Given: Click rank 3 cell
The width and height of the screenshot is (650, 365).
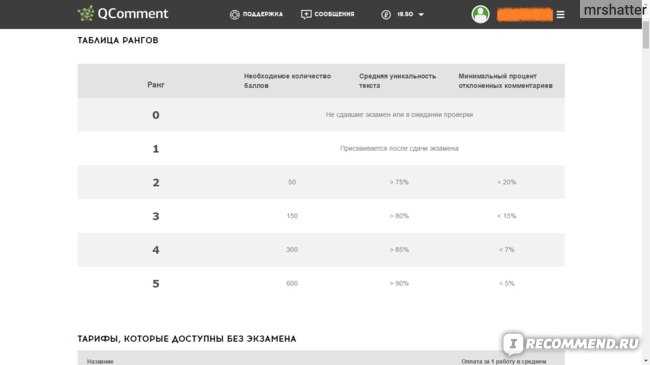Looking at the screenshot, I should pyautogui.click(x=156, y=216).
